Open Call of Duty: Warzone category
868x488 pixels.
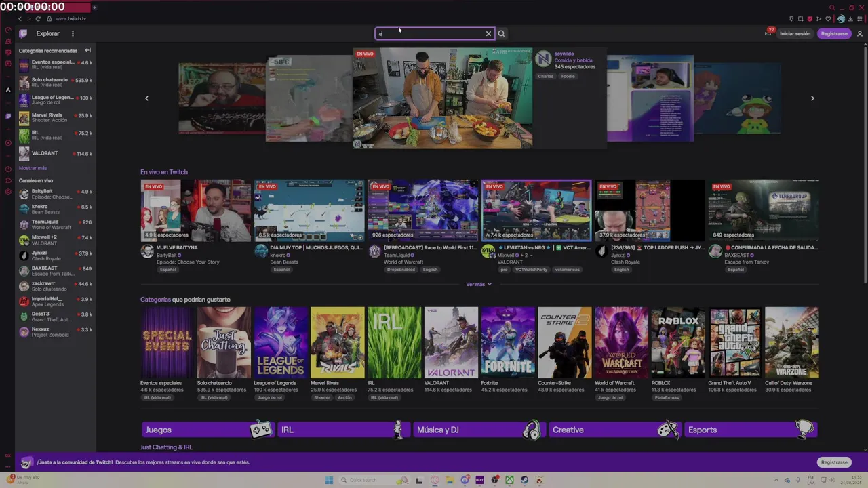(x=791, y=342)
